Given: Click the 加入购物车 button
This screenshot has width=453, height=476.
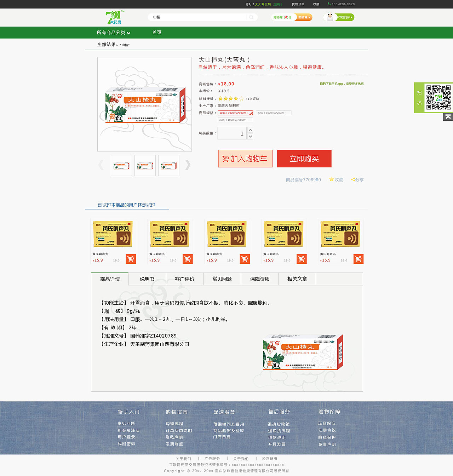Looking at the screenshot, I should 245,159.
